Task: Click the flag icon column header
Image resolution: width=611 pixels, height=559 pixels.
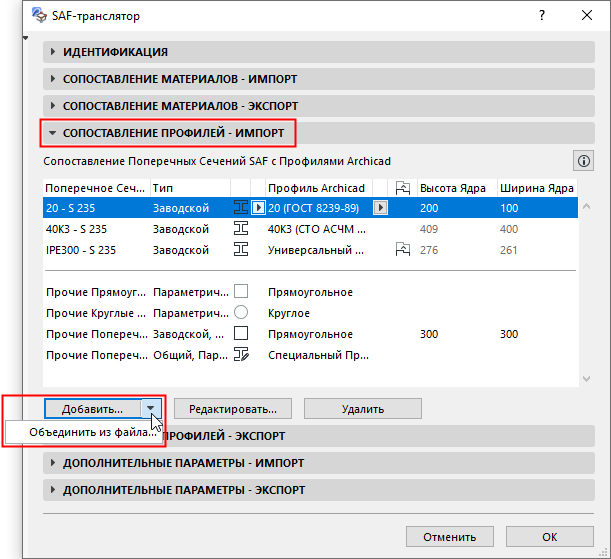Action: pos(403,188)
